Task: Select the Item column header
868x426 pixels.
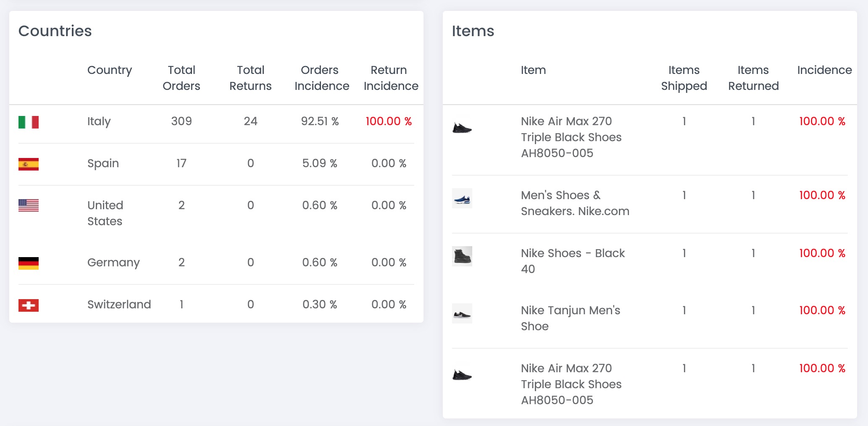Action: point(534,70)
